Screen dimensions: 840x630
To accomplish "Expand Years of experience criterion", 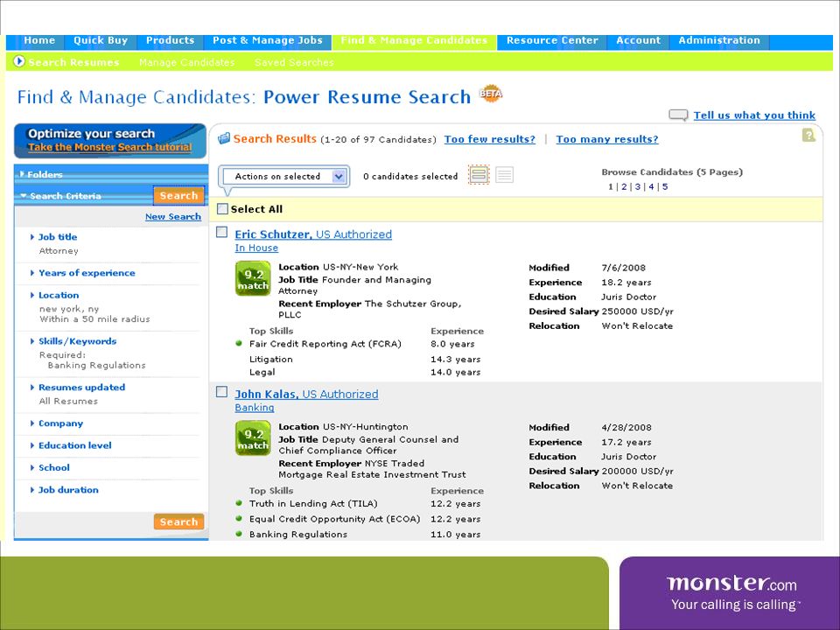I will click(x=87, y=273).
